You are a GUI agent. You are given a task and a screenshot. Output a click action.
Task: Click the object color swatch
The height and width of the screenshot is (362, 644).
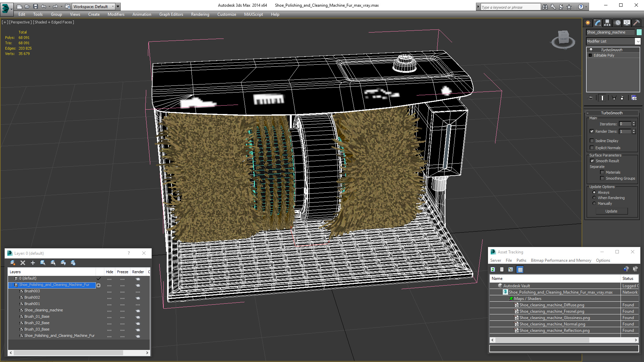click(x=639, y=32)
